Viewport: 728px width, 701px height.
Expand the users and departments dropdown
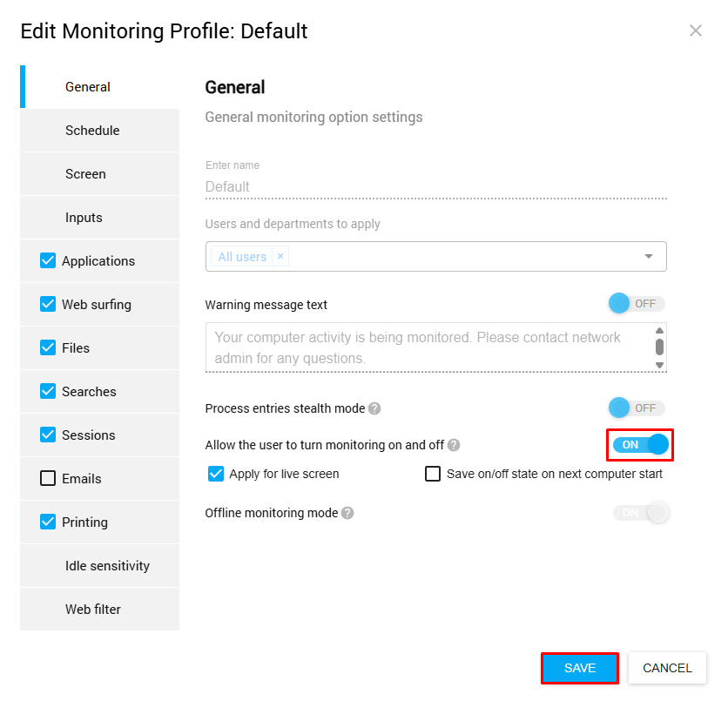coord(649,257)
